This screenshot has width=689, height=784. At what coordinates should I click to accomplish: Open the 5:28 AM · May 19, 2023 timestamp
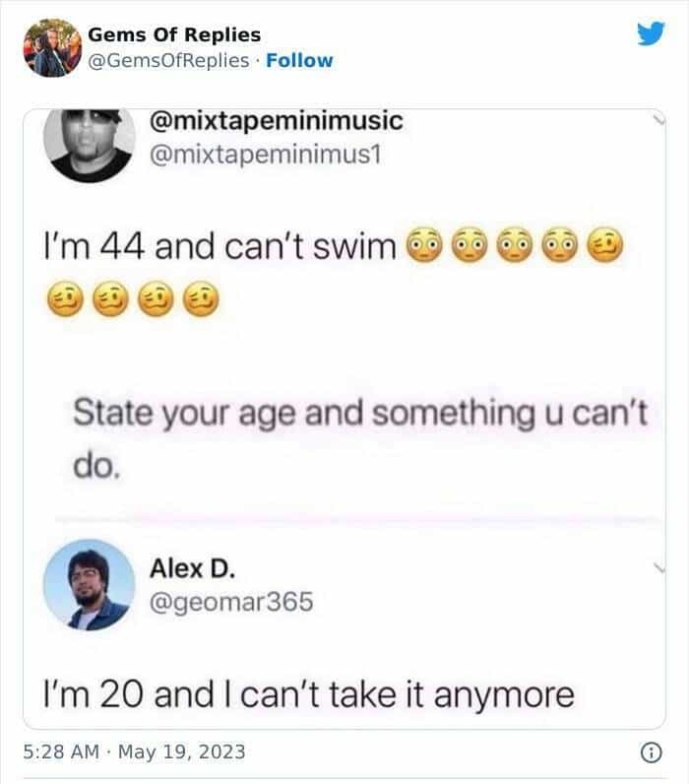coord(134,753)
